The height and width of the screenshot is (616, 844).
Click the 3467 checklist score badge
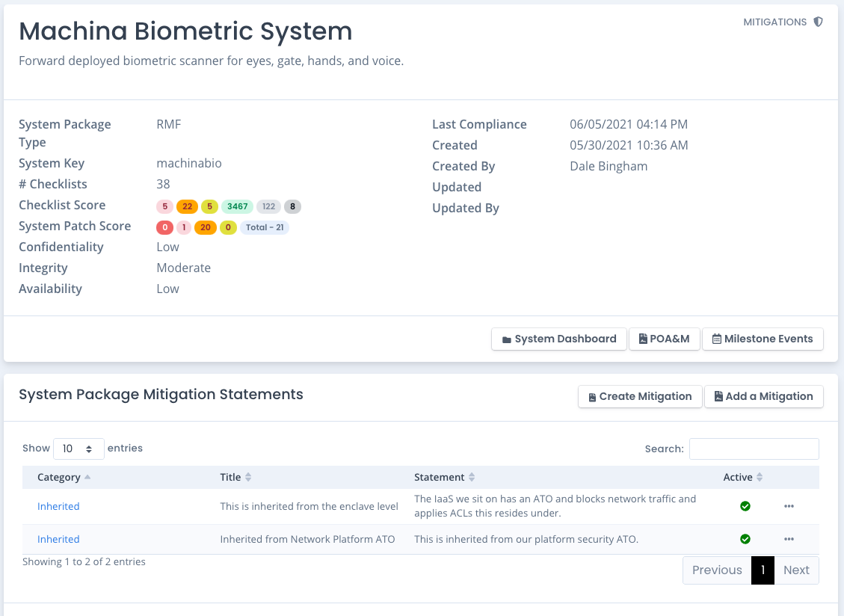pos(237,206)
